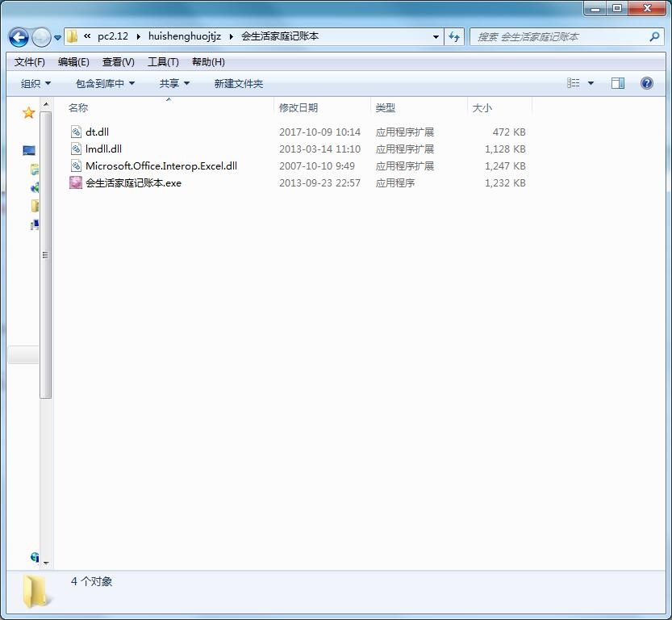Expand the 组织 dropdown menu
Viewport: 672px width, 620px height.
35,84
